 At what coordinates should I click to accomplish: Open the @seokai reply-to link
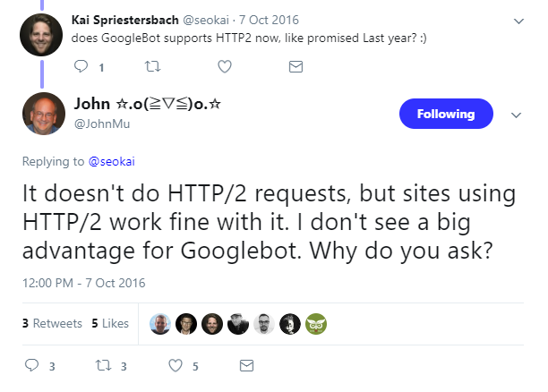tap(110, 161)
